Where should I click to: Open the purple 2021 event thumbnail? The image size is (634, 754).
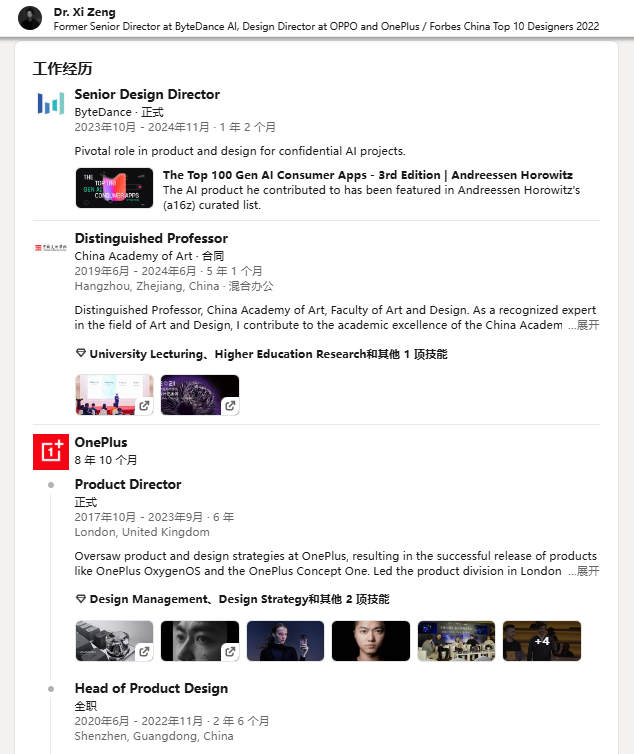tap(200, 395)
